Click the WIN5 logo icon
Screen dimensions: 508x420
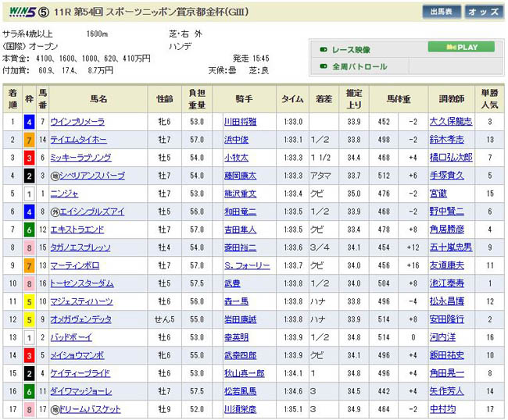pyautogui.click(x=23, y=12)
